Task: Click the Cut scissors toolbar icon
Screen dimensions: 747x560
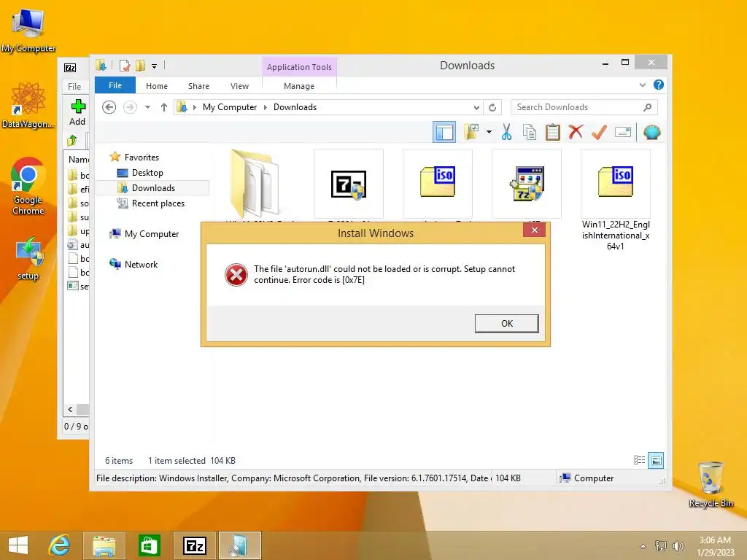Action: click(x=506, y=132)
